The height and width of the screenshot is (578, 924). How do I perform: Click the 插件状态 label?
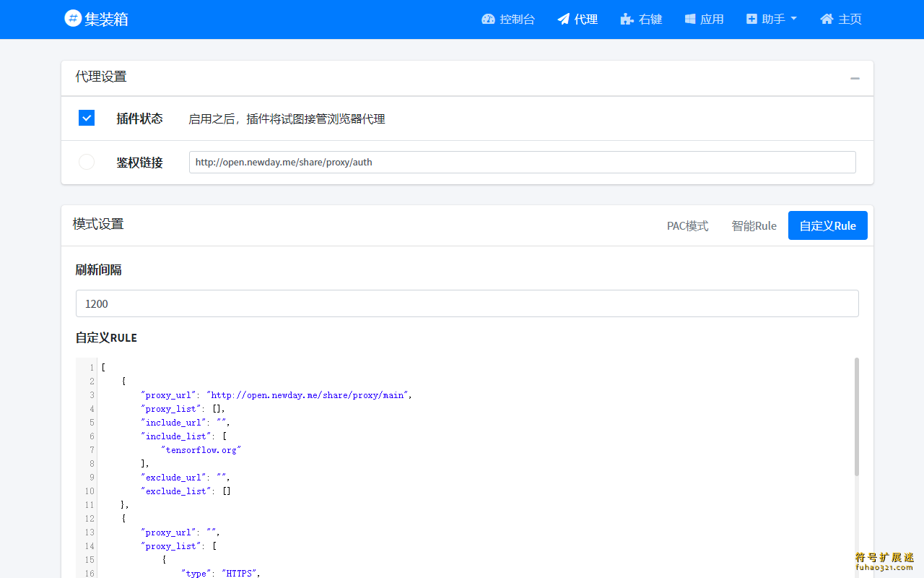(x=139, y=118)
